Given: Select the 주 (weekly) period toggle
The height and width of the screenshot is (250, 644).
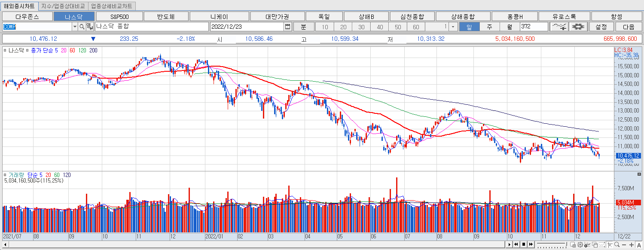Looking at the screenshot, I should pyautogui.click(x=489, y=27).
